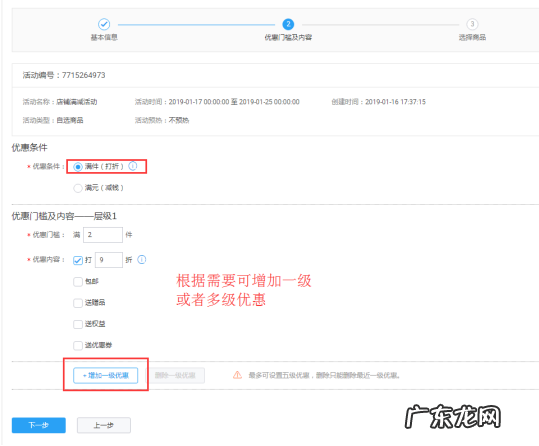Click info icon next to the 折 field
The width and height of the screenshot is (539, 446).
pyautogui.click(x=142, y=259)
